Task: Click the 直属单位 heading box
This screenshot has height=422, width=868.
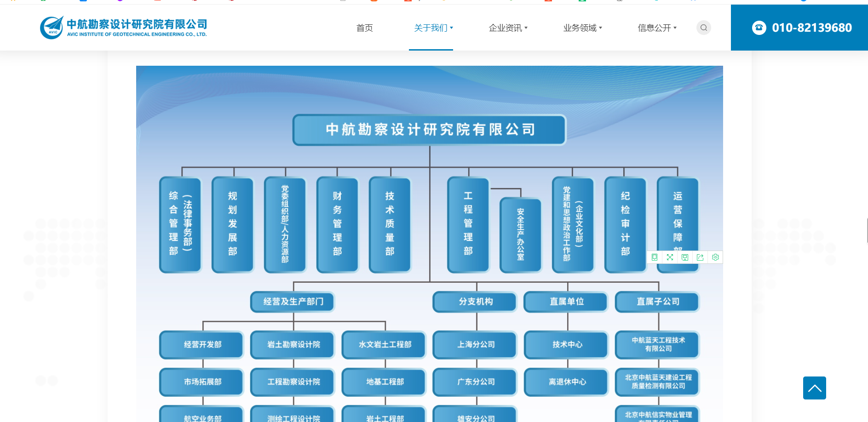Action: click(x=567, y=302)
